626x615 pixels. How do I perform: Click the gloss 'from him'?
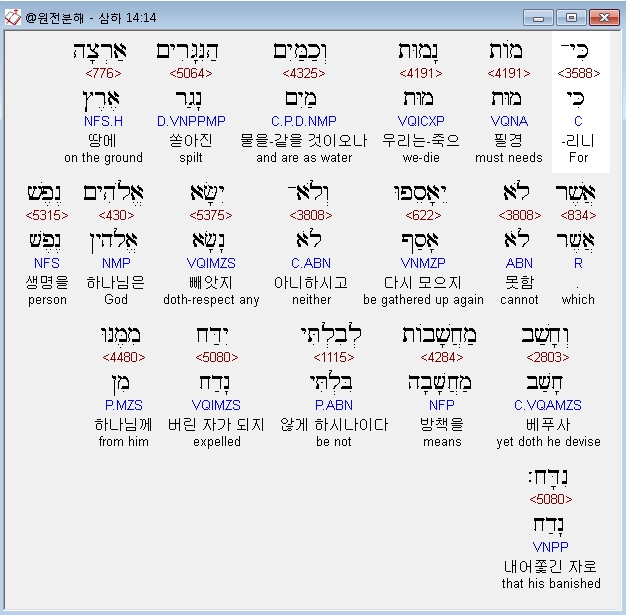(124, 442)
